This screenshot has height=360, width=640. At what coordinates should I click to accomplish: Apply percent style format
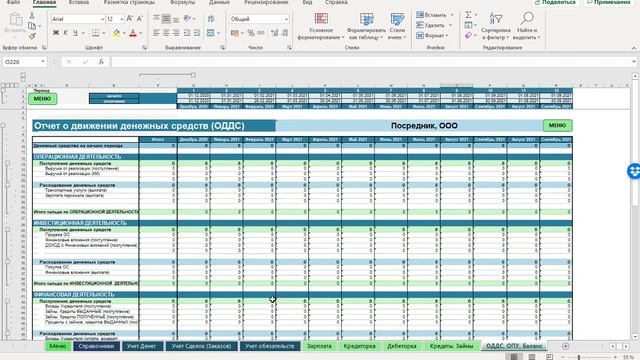point(251,33)
